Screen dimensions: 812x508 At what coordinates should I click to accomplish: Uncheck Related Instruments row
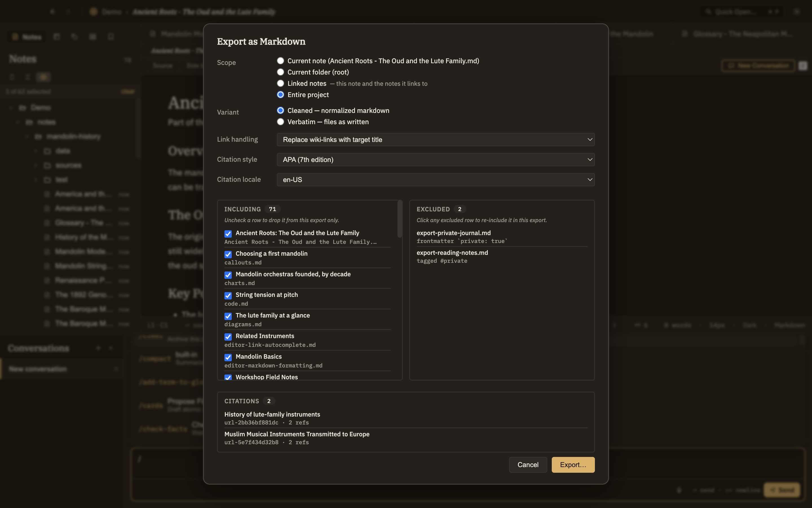tap(228, 337)
